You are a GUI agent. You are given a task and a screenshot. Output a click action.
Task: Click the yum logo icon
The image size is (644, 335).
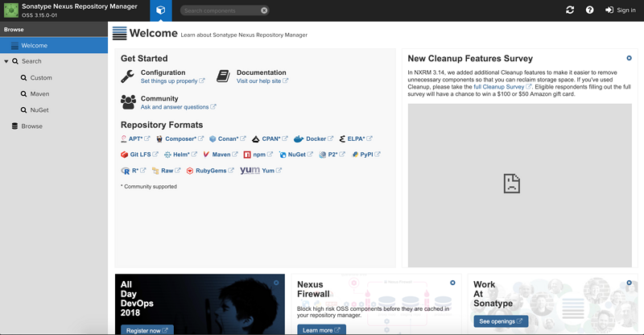[x=250, y=170]
